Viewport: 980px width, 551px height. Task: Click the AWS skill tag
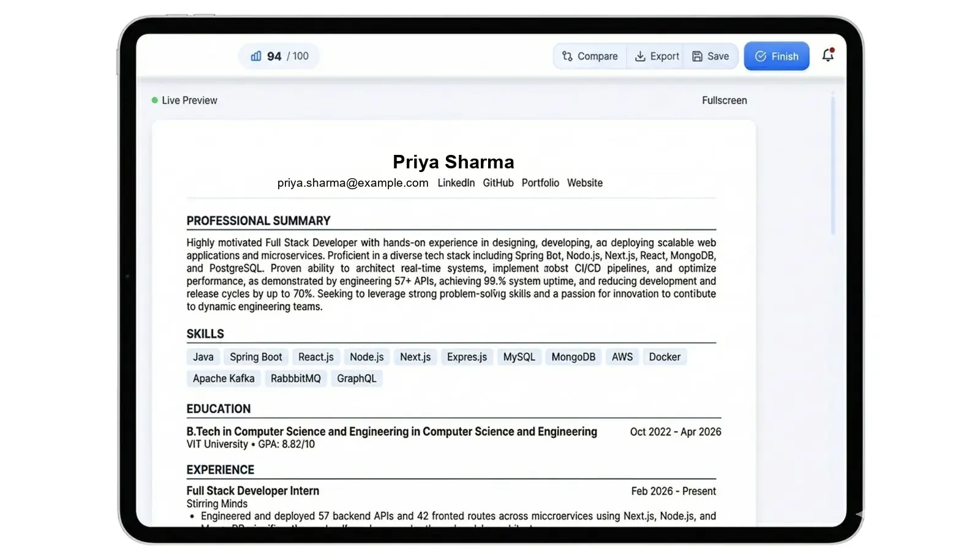[x=622, y=357]
